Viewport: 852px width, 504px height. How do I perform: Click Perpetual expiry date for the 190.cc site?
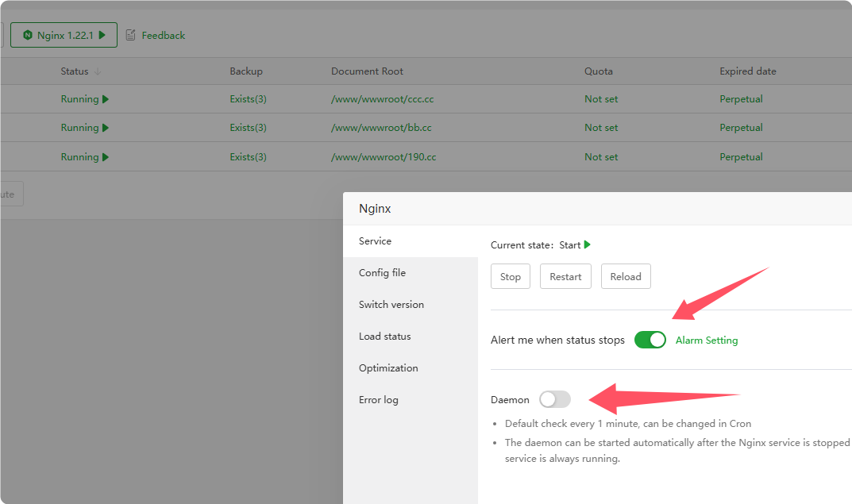[x=741, y=157]
